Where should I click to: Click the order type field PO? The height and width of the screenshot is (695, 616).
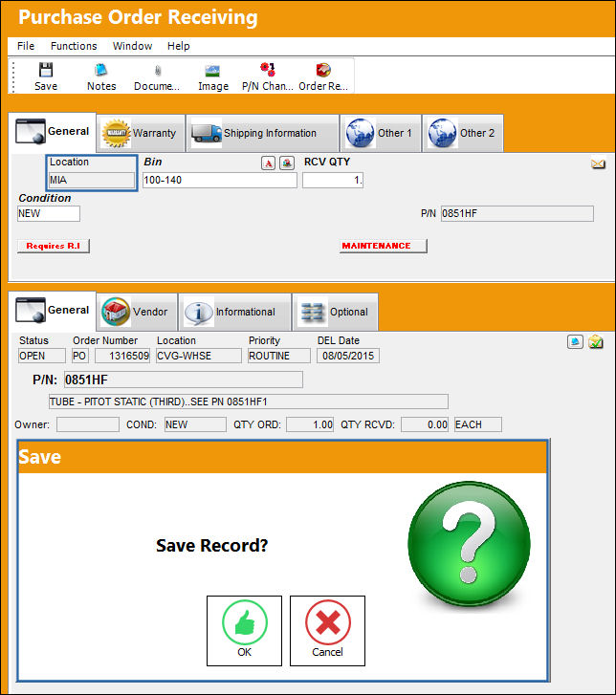(79, 356)
